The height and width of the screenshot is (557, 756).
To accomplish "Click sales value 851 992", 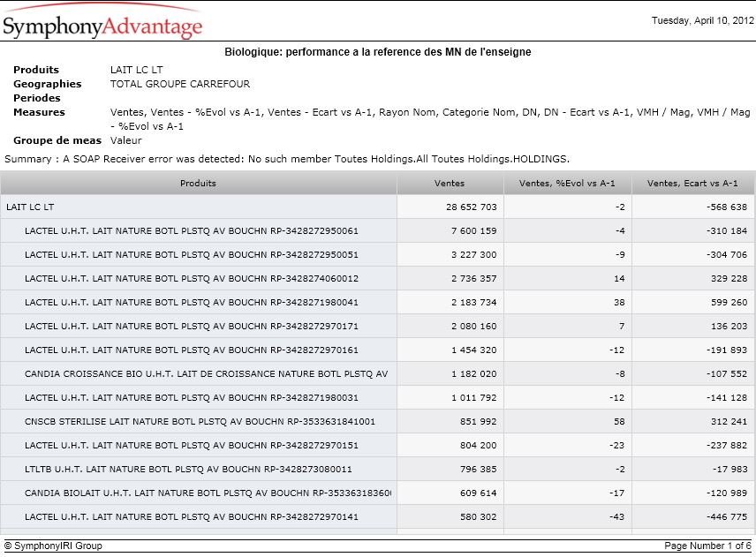I will click(x=478, y=422).
